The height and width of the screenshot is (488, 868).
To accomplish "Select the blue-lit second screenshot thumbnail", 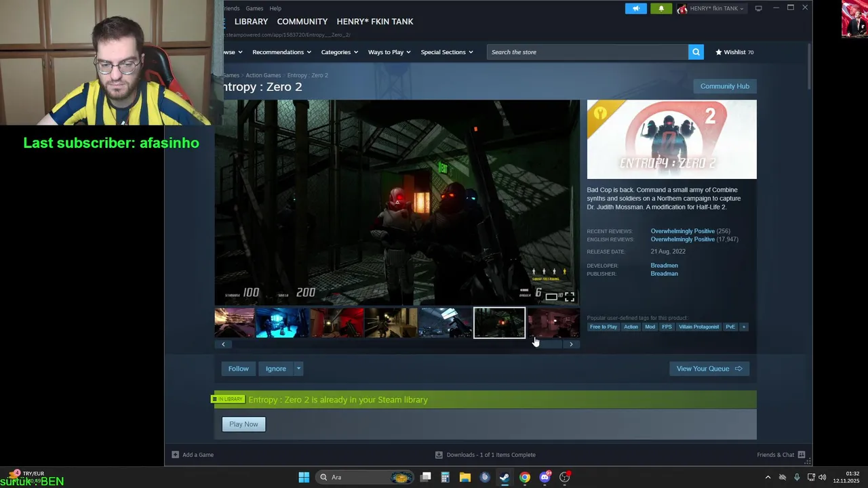I will pyautogui.click(x=282, y=323).
